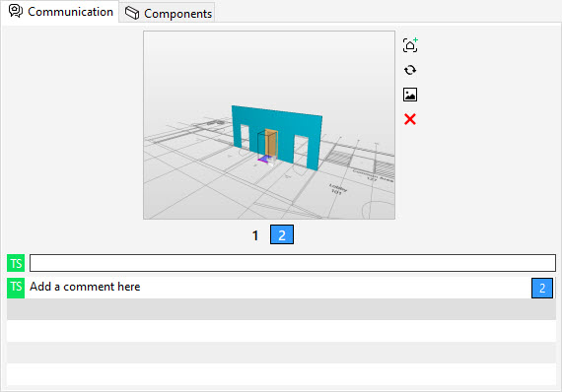Select the 'Add a comment here' comment row
The height and width of the screenshot is (392, 562).
point(281,288)
